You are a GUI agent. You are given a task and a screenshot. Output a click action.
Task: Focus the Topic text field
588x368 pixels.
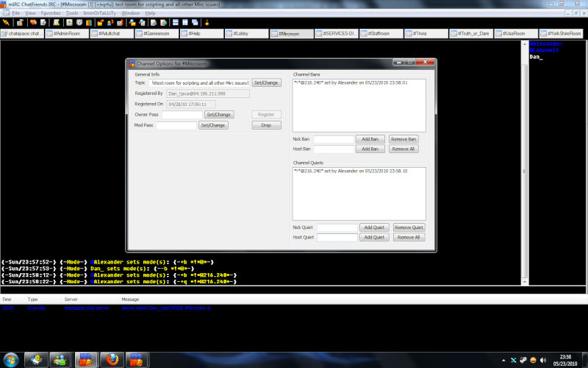tap(199, 82)
